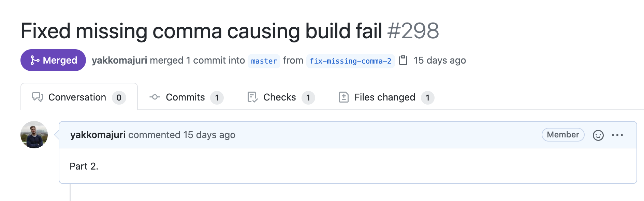Click the 15 days ago merge timestamp

point(440,60)
